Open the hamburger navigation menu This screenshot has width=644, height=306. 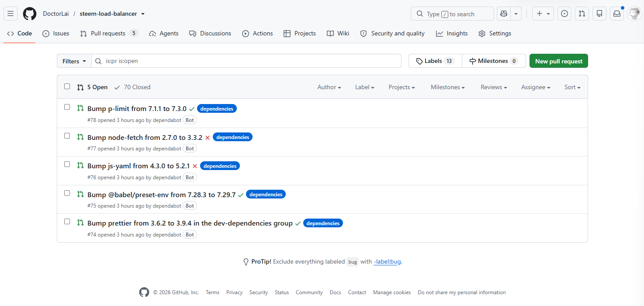tap(10, 14)
